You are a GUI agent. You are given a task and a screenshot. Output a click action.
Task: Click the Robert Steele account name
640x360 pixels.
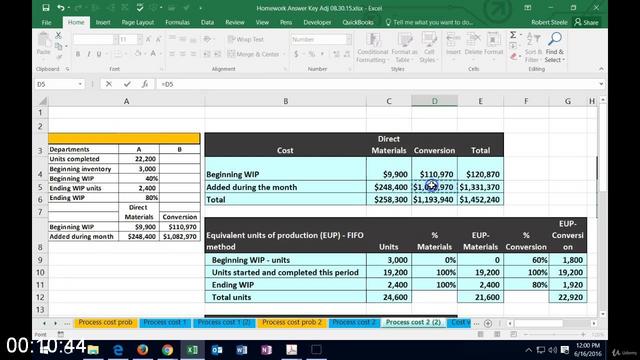pos(549,22)
